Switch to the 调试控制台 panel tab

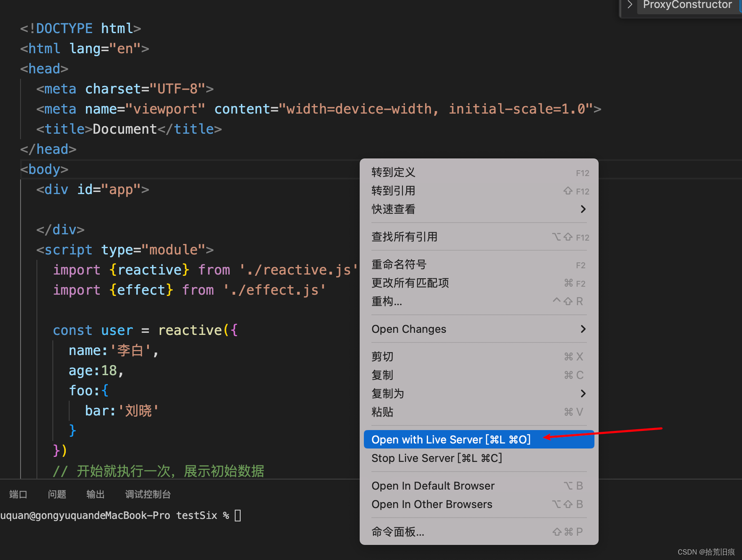pyautogui.click(x=148, y=495)
